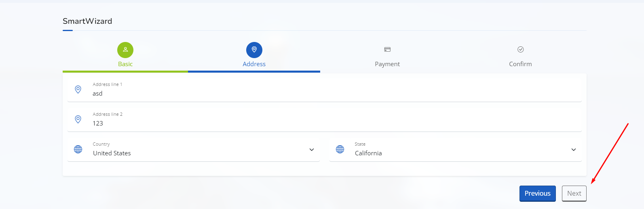Open the State select showing California
This screenshot has width=644, height=209.
456,150
